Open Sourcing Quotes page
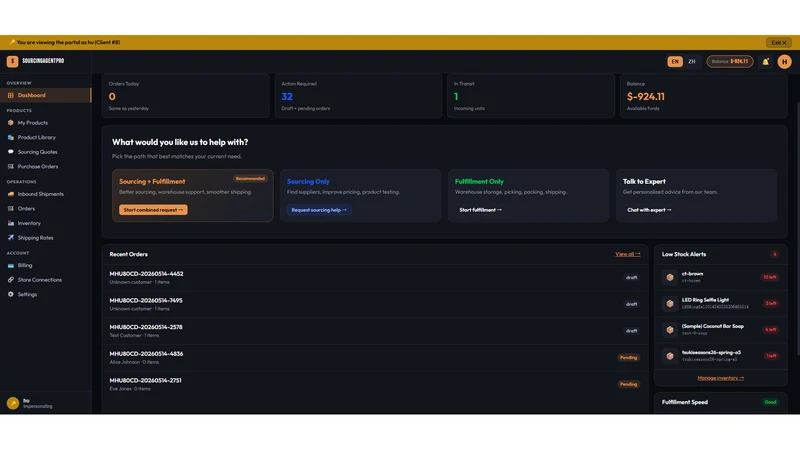800x450 pixels. (45, 152)
